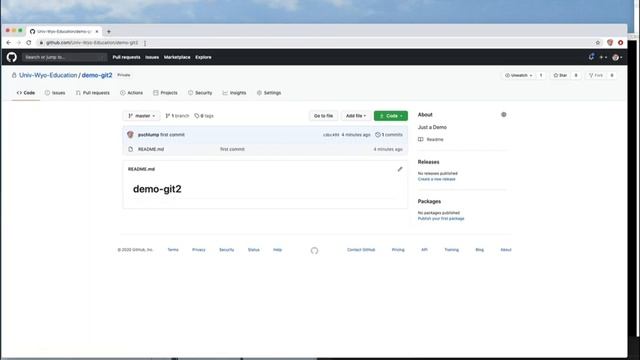
Task: Open the Training footer link
Action: (x=451, y=250)
